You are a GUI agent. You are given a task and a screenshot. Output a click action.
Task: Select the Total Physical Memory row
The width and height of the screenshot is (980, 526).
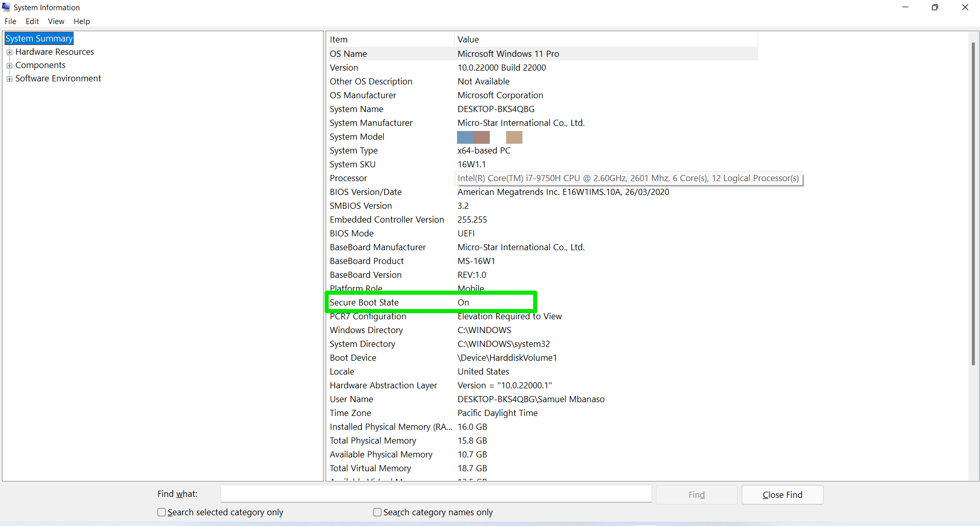(x=542, y=441)
